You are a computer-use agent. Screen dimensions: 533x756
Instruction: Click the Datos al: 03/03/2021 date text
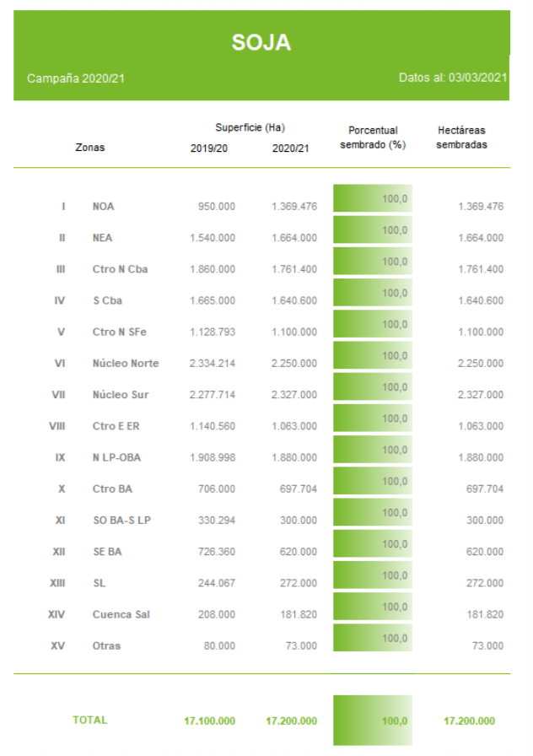453,78
